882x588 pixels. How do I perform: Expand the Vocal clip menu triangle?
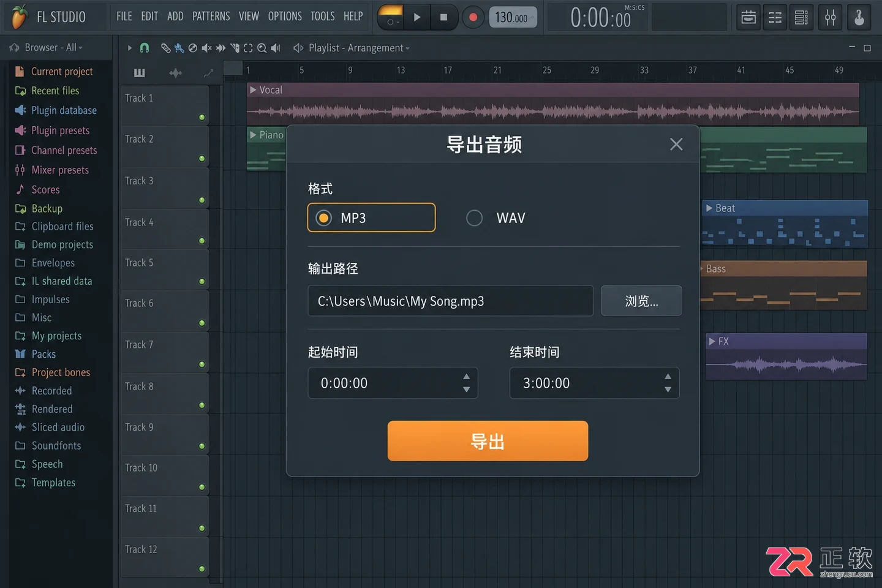253,90
